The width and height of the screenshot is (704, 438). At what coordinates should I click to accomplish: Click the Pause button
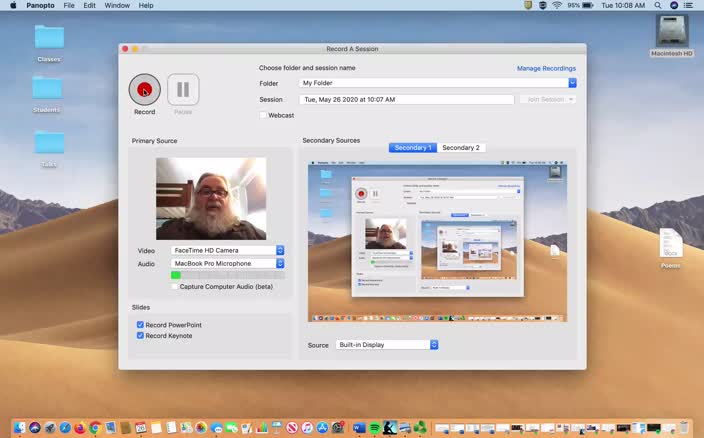pos(183,90)
